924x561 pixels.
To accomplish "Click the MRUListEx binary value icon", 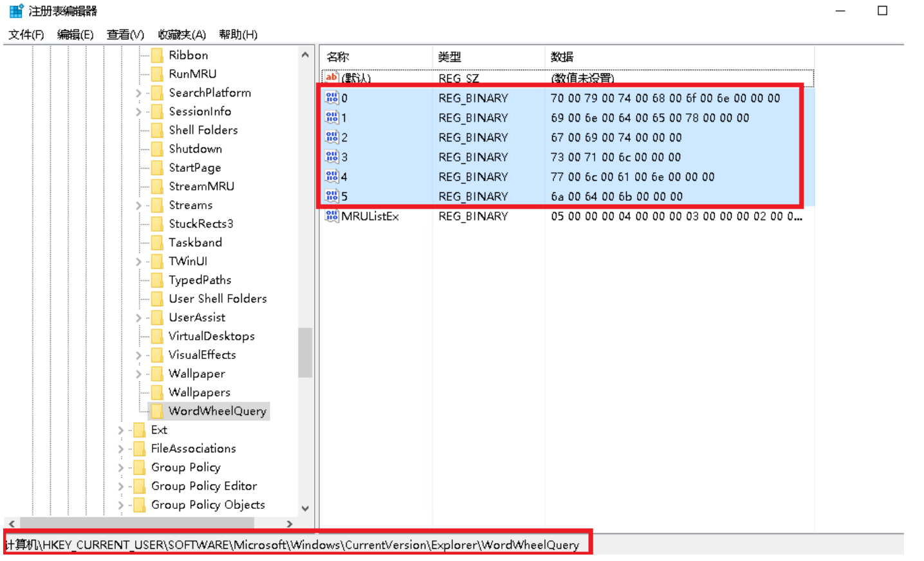I will click(x=331, y=216).
